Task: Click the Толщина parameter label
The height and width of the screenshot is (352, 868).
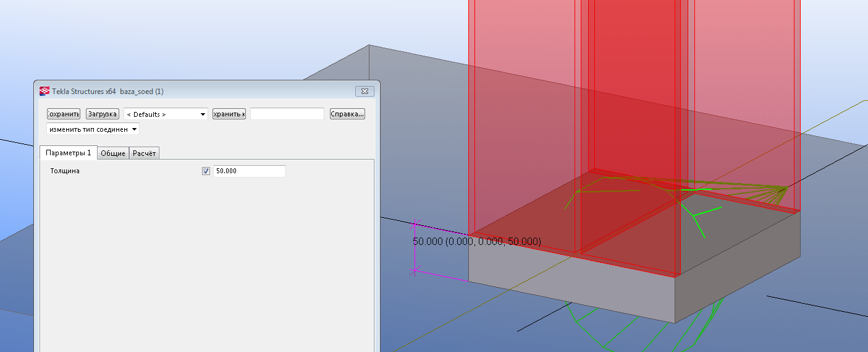Action: click(65, 171)
